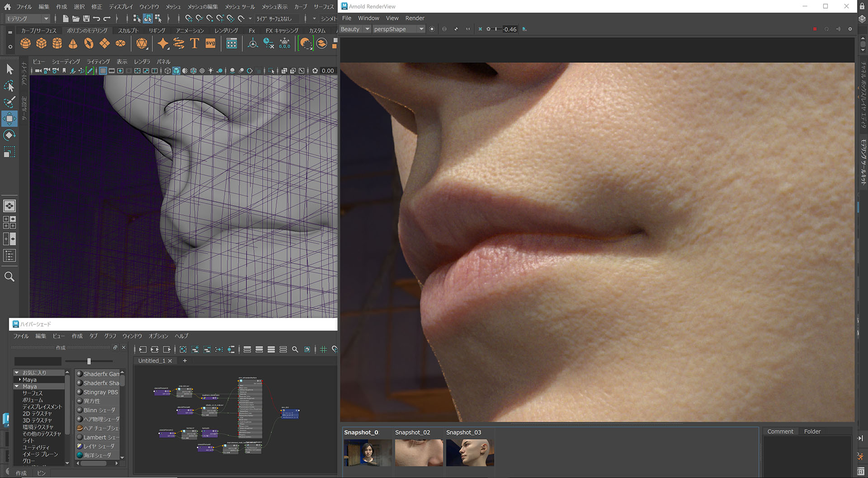Screen dimensions: 868x478
Task: Open the モデリング menu set dropdown
Action: 27,19
